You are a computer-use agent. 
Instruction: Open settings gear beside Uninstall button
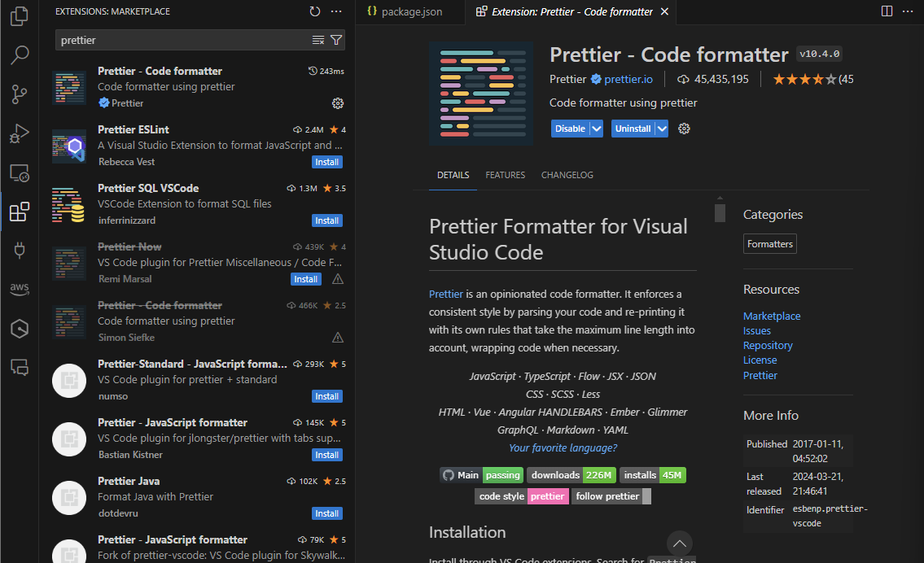pyautogui.click(x=684, y=129)
